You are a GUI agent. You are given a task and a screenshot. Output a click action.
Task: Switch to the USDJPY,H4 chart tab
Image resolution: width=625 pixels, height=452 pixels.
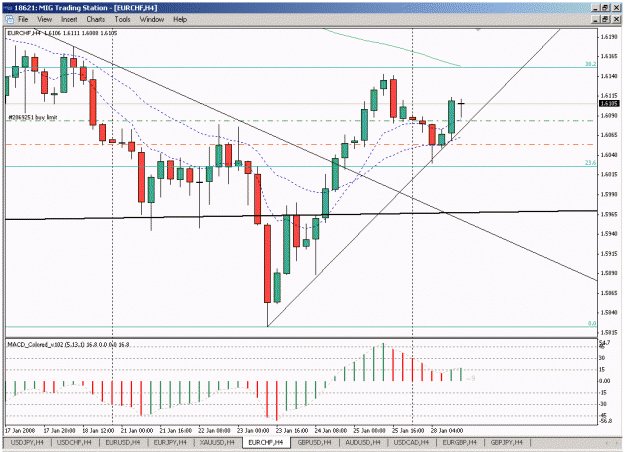[x=27, y=442]
